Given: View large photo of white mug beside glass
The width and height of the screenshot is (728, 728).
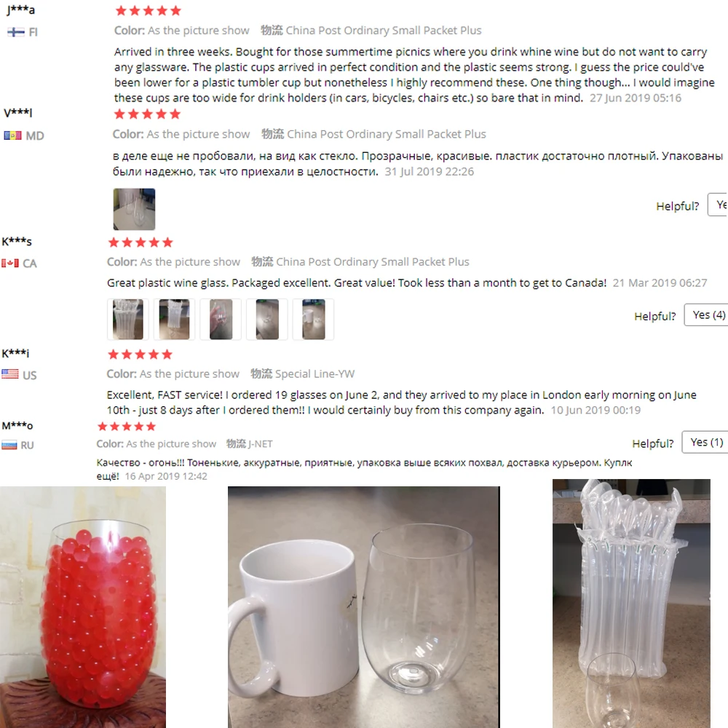Looking at the screenshot, I should (x=364, y=607).
